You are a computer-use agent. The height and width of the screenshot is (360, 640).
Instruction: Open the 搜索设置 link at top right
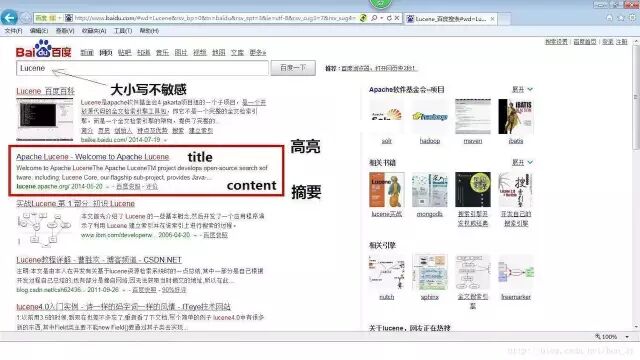point(556,42)
